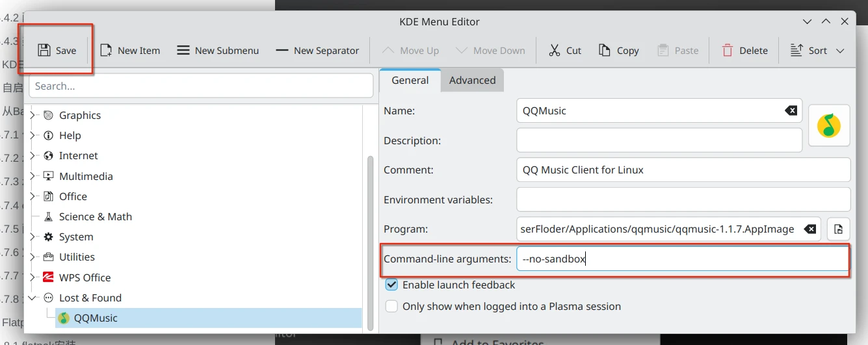The height and width of the screenshot is (345, 868).
Task: Click the Description field
Action: tap(659, 140)
